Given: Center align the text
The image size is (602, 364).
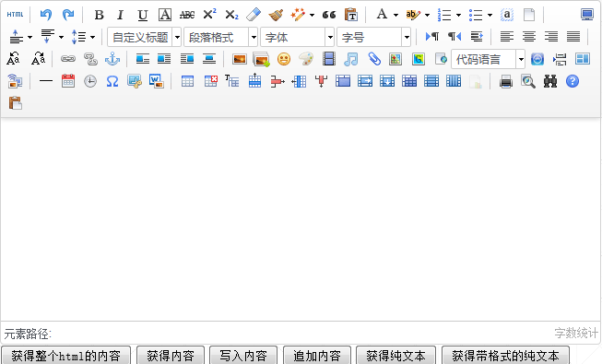Looking at the screenshot, I should pyautogui.click(x=529, y=37).
